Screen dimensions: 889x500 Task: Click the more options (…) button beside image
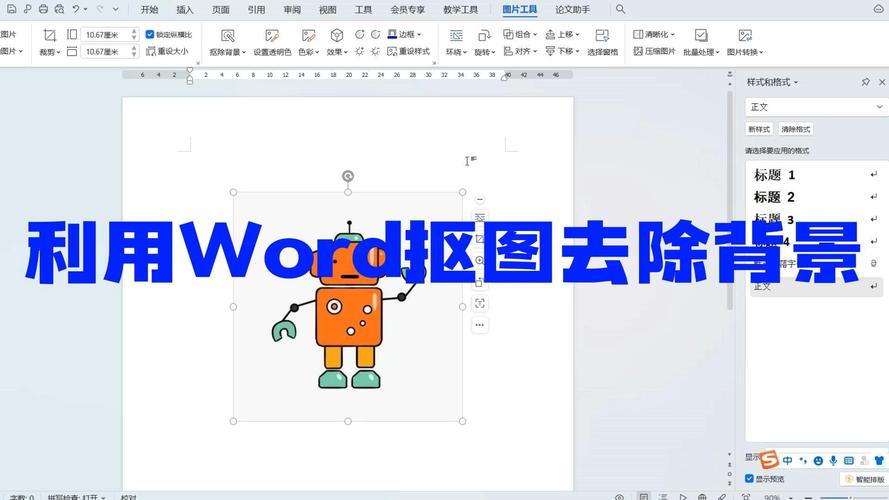pos(480,325)
